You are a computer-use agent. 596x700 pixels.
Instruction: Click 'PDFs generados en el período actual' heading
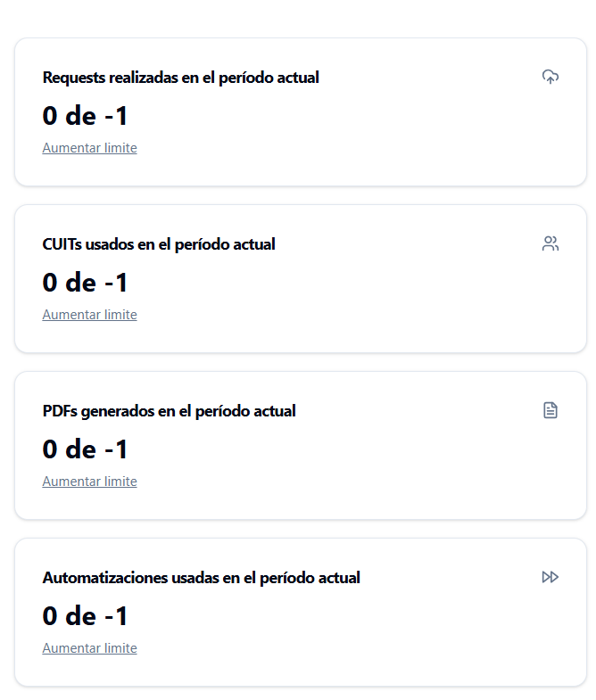tap(169, 411)
